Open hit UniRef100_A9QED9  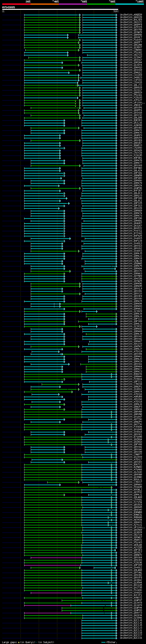tap(131, 15)
